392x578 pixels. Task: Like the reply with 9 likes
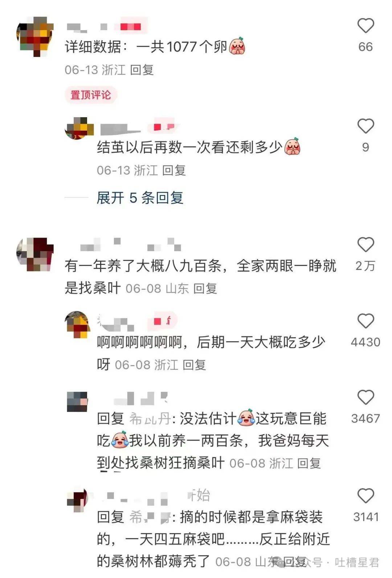[x=366, y=126]
